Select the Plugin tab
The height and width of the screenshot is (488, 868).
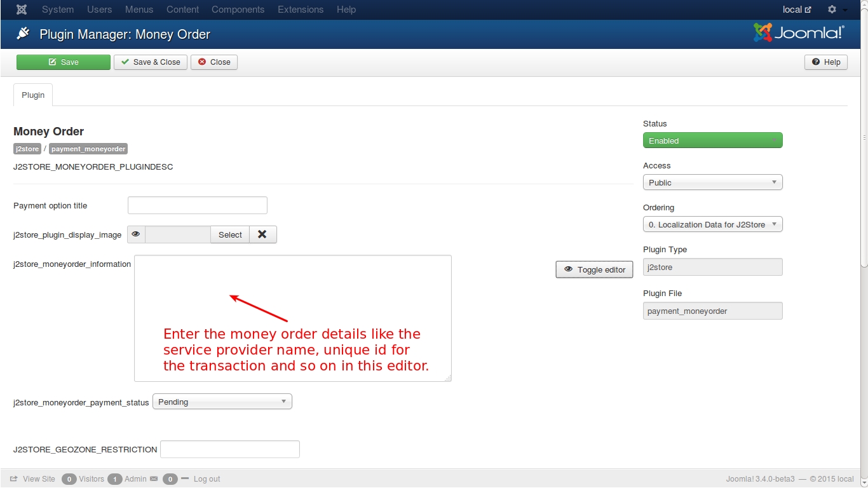(33, 95)
